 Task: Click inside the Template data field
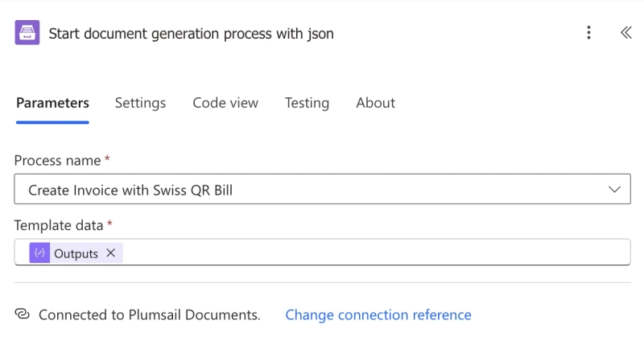tap(323, 253)
